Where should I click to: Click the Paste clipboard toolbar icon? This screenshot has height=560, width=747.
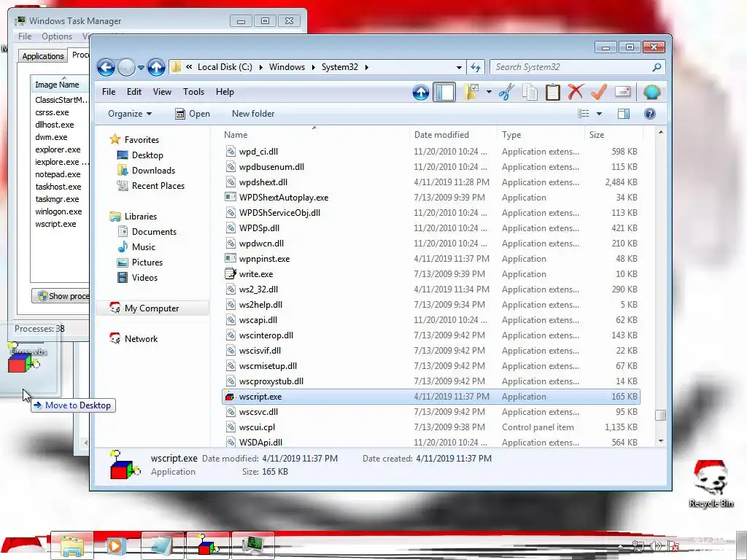[553, 92]
